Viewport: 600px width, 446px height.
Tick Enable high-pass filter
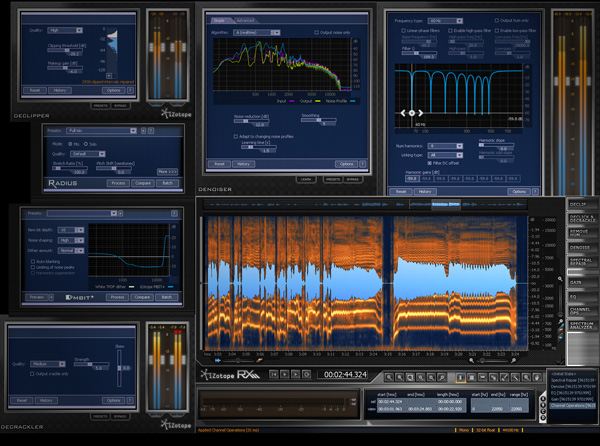pos(450,30)
